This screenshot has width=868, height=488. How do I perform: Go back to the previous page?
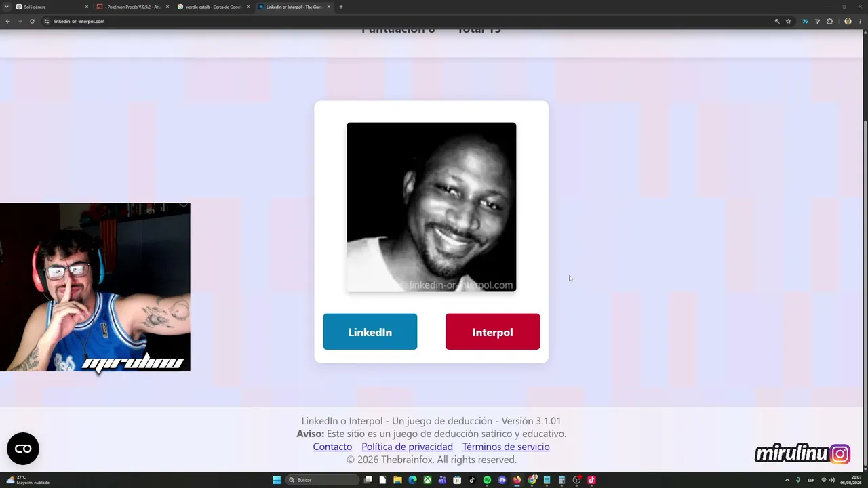(x=7, y=21)
